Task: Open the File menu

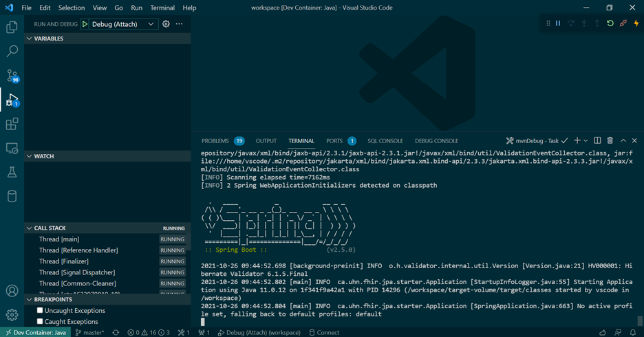Action: pos(26,8)
